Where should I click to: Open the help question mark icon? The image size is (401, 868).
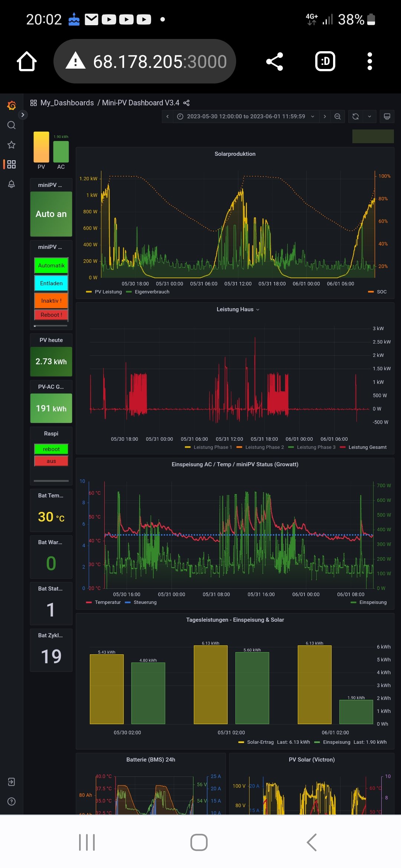pyautogui.click(x=12, y=802)
